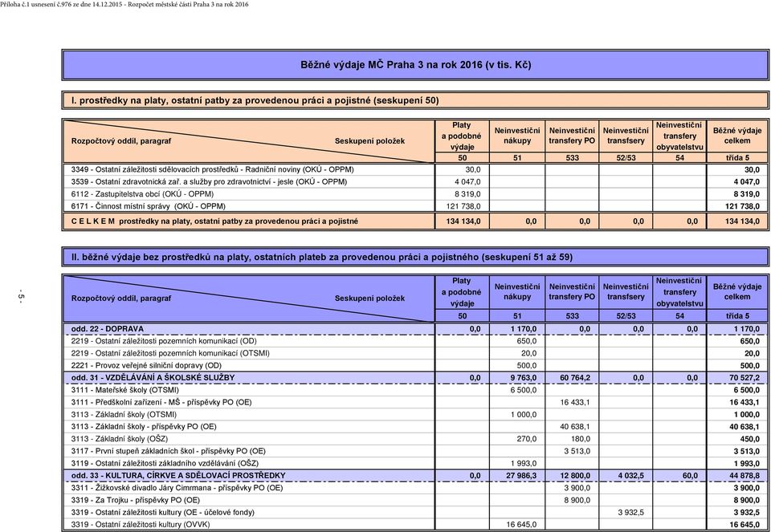Viewport: 771px width, 532px height.
Task: Select row '3319 - Ostatní záležitosti kultury (OE - účelové fondy)'
Action: [415, 513]
